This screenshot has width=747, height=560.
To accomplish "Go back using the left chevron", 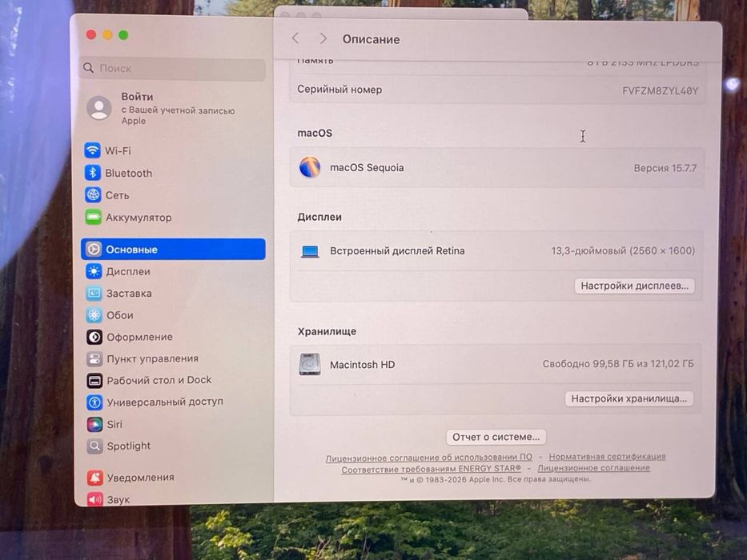I will tap(295, 38).
